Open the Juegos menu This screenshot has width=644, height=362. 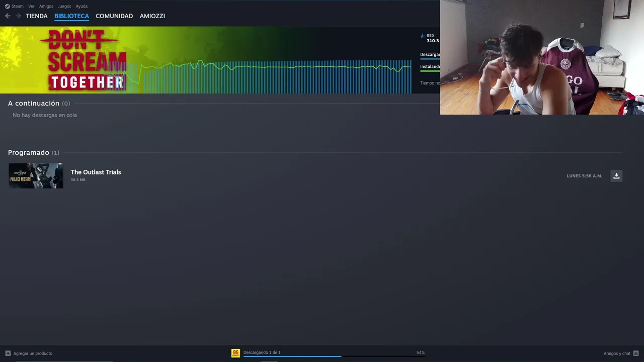pyautogui.click(x=64, y=6)
